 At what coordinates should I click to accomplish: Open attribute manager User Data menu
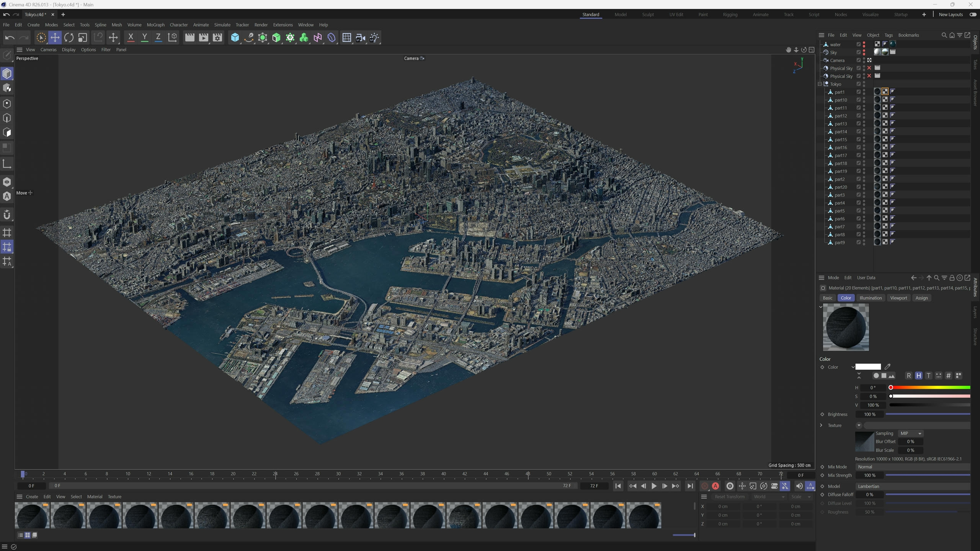point(866,278)
